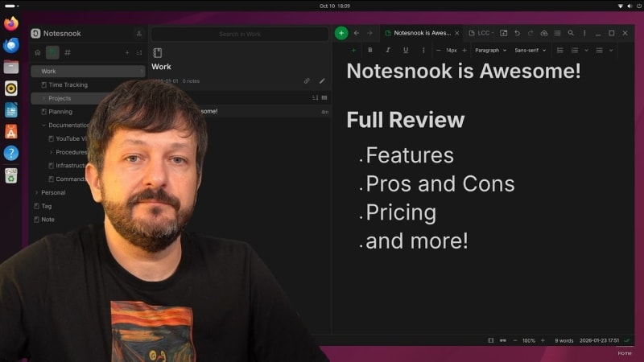Switch to the Notesnook is Awesome tab
The width and height of the screenshot is (644, 362).
(x=421, y=33)
